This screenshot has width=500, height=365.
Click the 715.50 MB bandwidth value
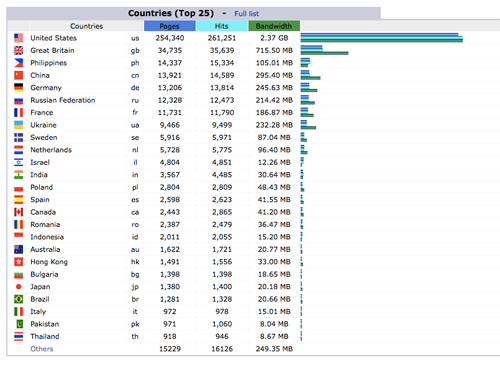pyautogui.click(x=274, y=50)
